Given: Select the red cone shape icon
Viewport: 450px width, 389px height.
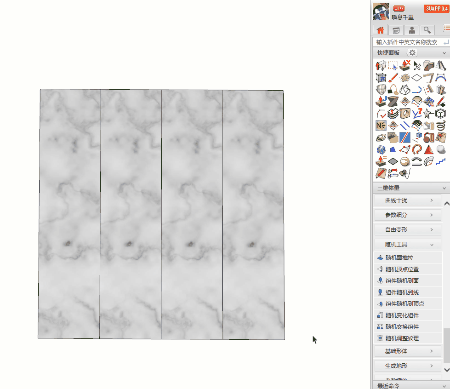Looking at the screenshot, I should [x=429, y=149].
